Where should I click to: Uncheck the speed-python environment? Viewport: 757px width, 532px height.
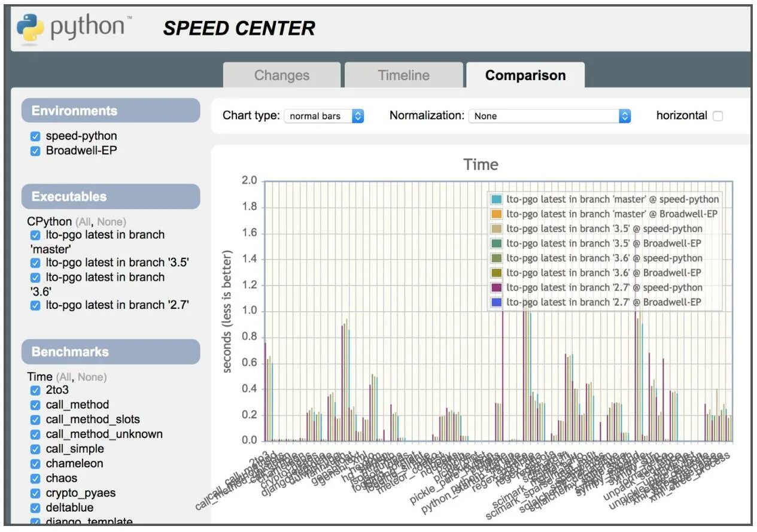[35, 136]
